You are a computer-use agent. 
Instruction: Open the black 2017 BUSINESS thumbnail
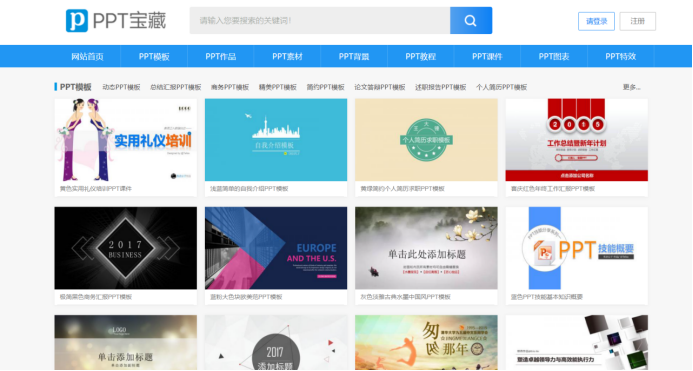point(126,248)
